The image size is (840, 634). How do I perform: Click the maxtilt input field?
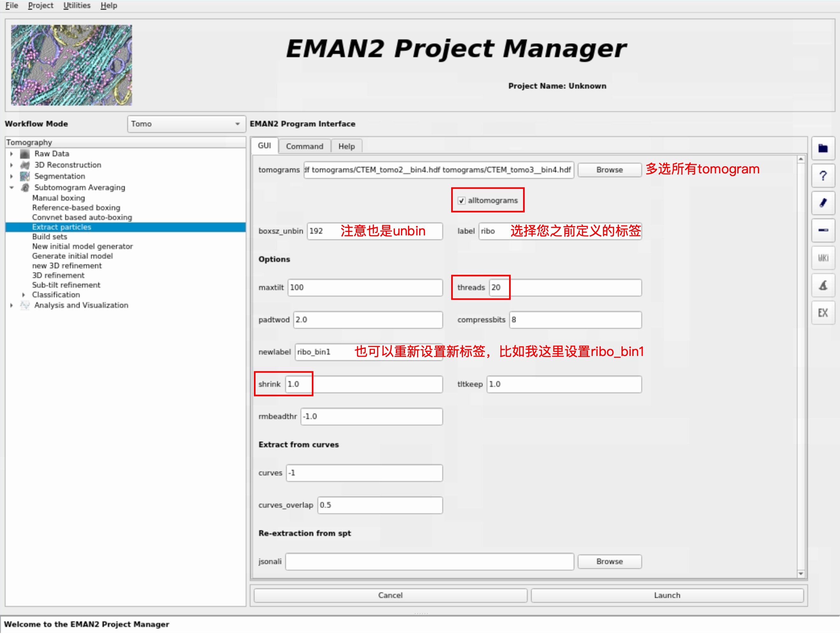click(365, 288)
